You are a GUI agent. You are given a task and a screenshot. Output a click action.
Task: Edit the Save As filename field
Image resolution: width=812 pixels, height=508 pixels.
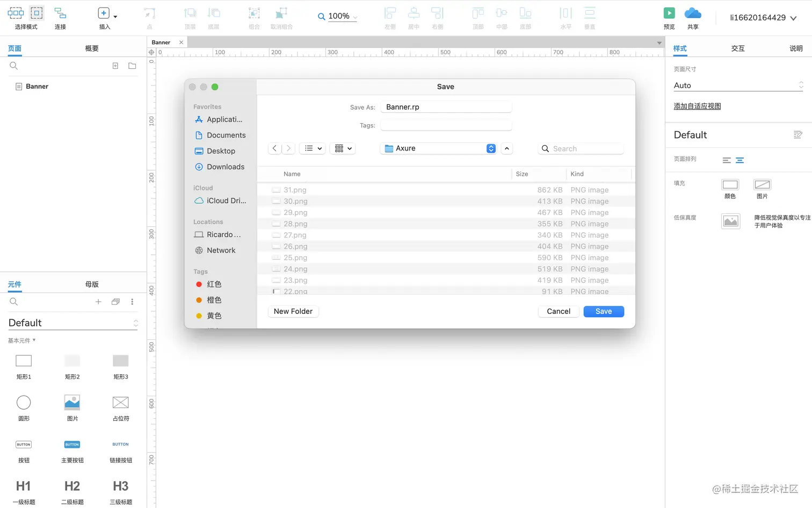click(446, 107)
